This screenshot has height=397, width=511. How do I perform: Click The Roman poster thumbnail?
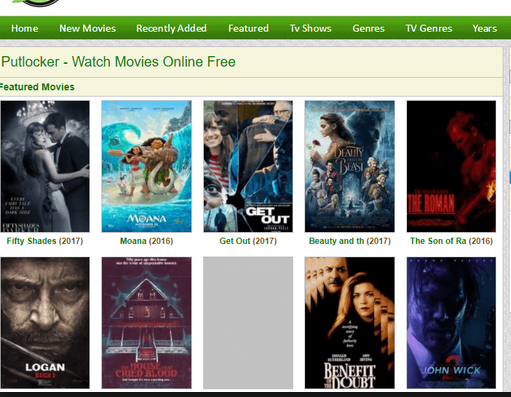(451, 166)
